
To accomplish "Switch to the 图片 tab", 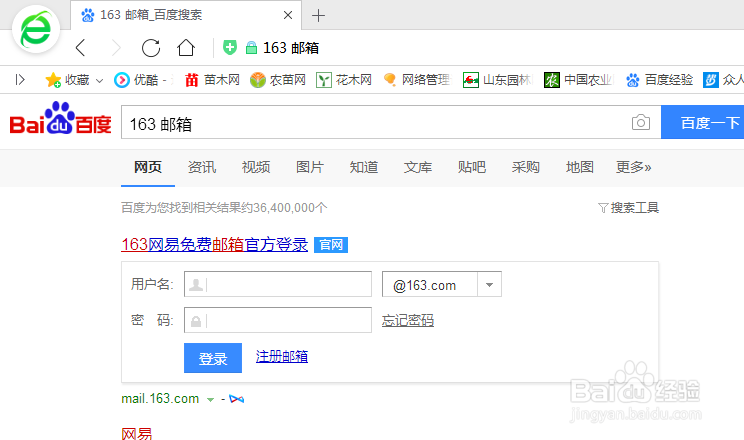I will (310, 167).
